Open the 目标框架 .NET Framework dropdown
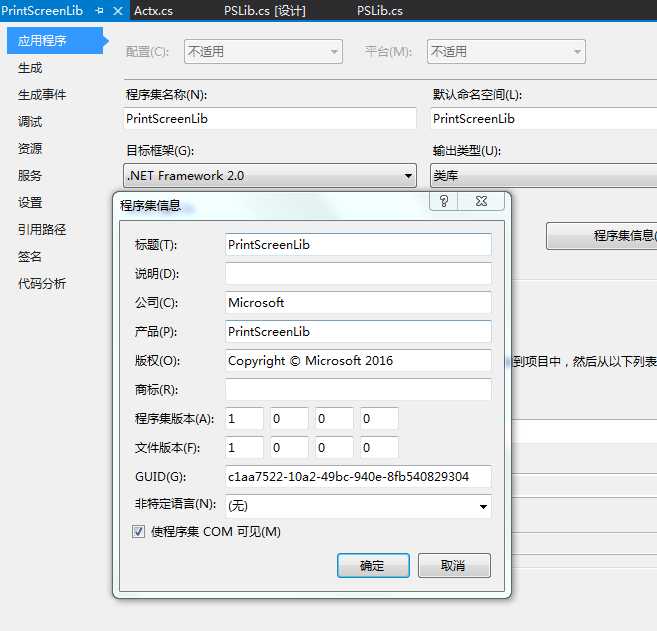The width and height of the screenshot is (657, 631). 270,176
